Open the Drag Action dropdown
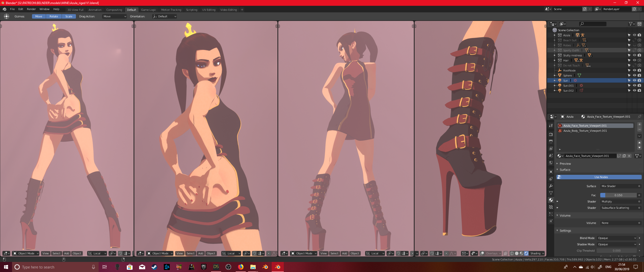 pos(114,16)
